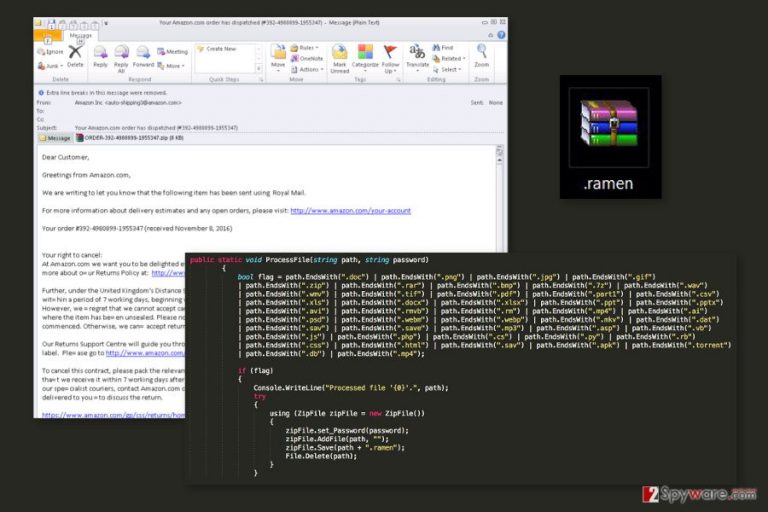Screen dimensions: 768x512
Task: Select the .ramen archive file icon
Action: point(609,123)
